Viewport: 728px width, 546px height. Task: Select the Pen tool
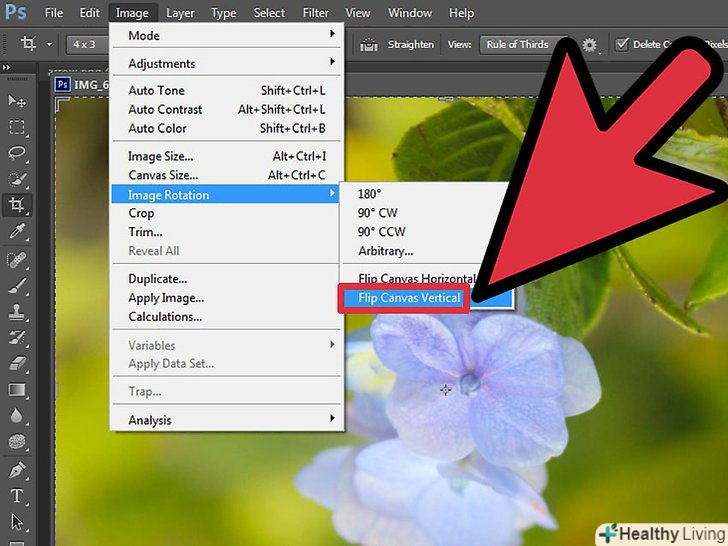tap(17, 470)
